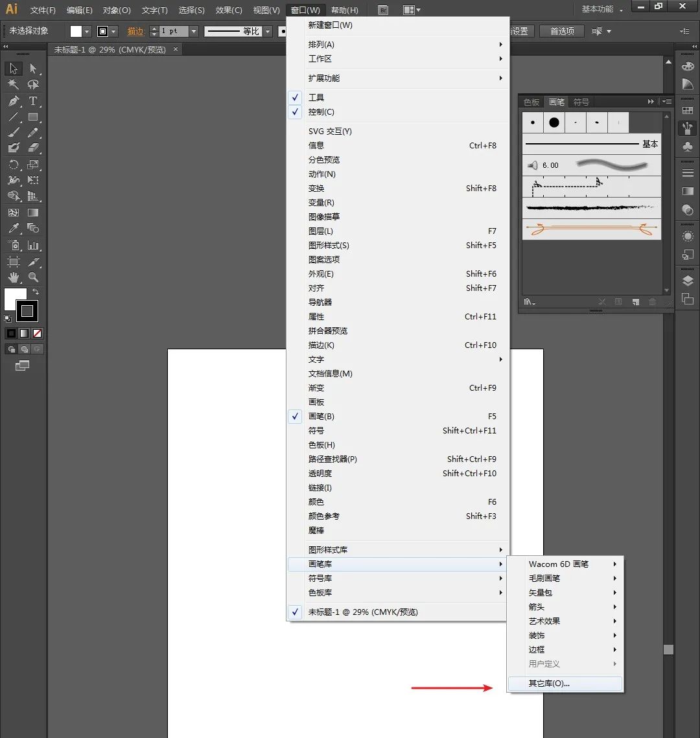Select the Pen tool
700x738 pixels.
[13, 100]
